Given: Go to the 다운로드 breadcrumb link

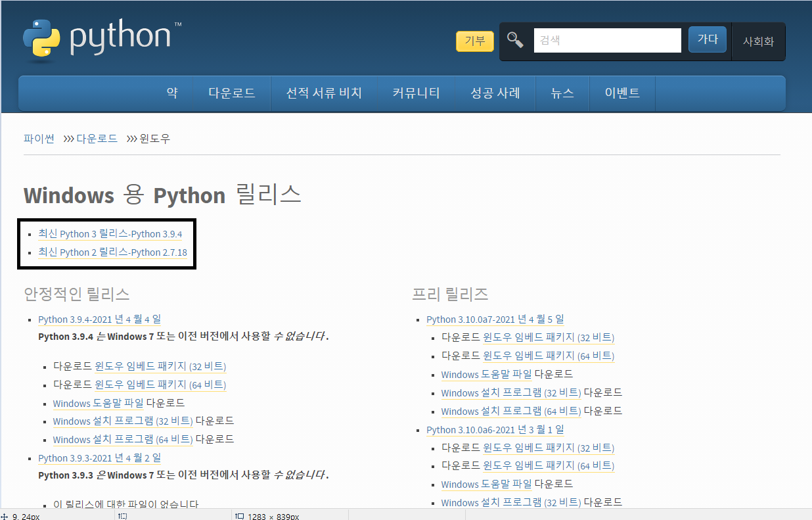Looking at the screenshot, I should coord(97,139).
